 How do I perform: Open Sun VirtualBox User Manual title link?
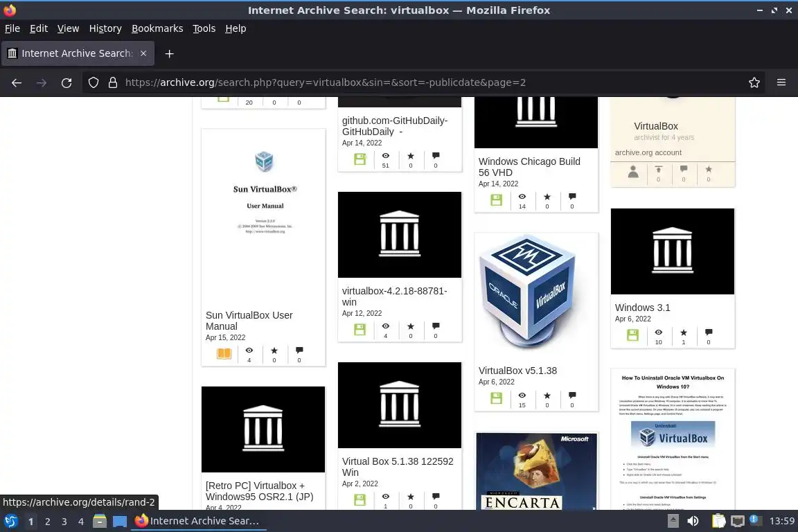pyautogui.click(x=249, y=321)
